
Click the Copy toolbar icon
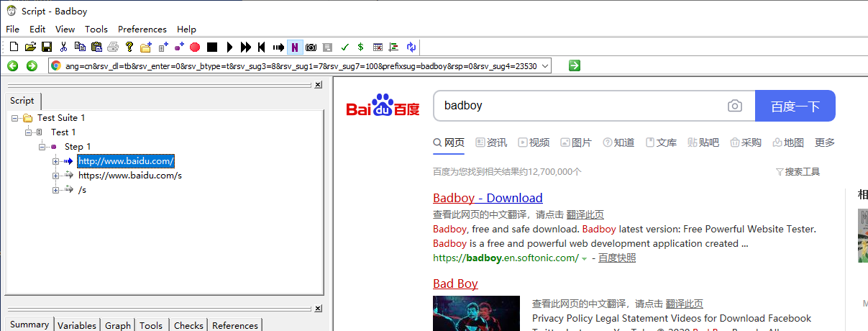coord(80,47)
